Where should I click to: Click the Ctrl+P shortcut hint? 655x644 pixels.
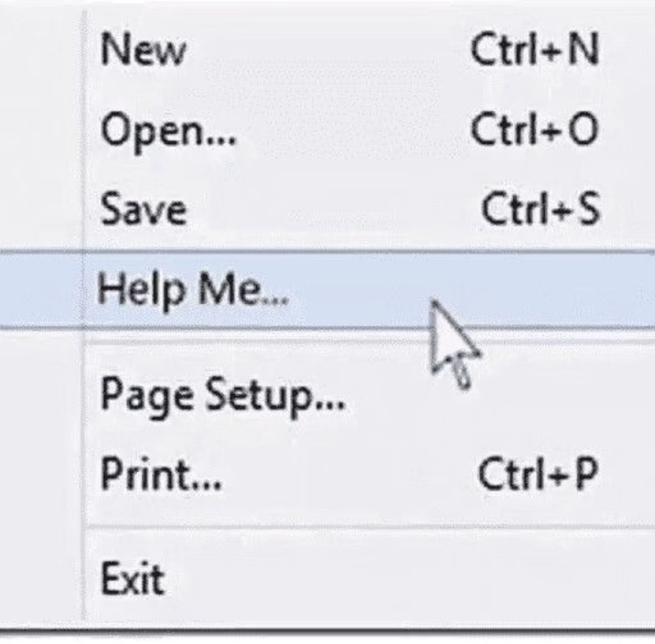pos(538,475)
